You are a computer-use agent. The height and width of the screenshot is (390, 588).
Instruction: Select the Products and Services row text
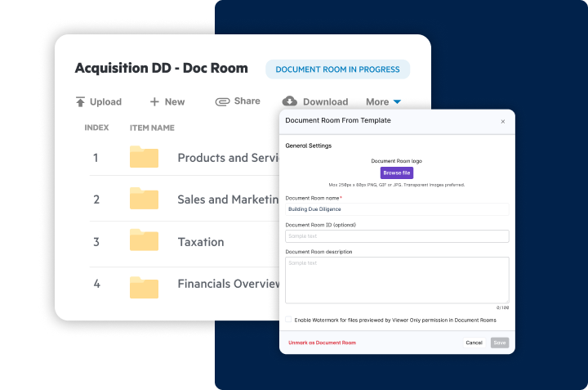(x=229, y=158)
